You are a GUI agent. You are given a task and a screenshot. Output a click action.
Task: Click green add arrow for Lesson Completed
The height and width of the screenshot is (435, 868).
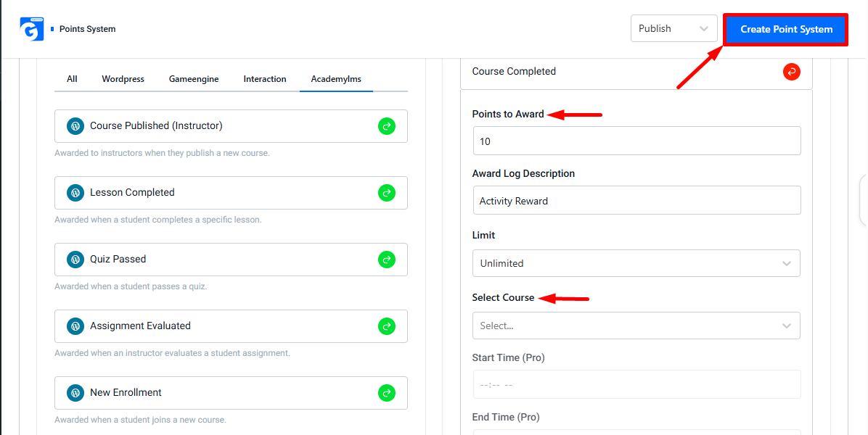[387, 193]
